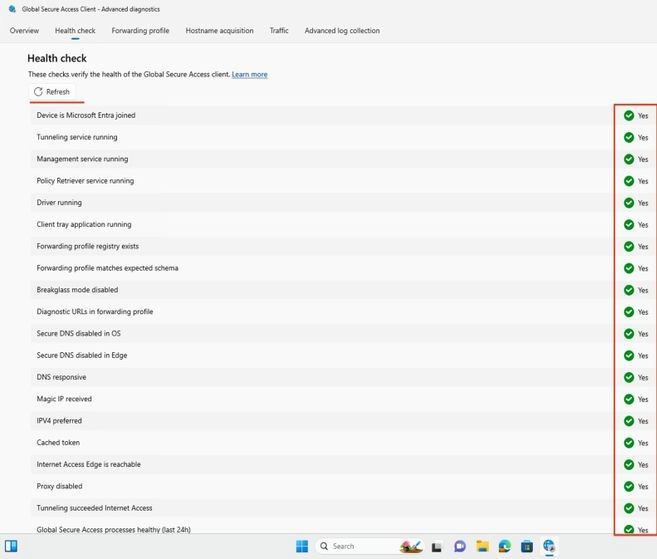The image size is (657, 559).
Task: Click the 'Health check' page heading
Action: 57,58
